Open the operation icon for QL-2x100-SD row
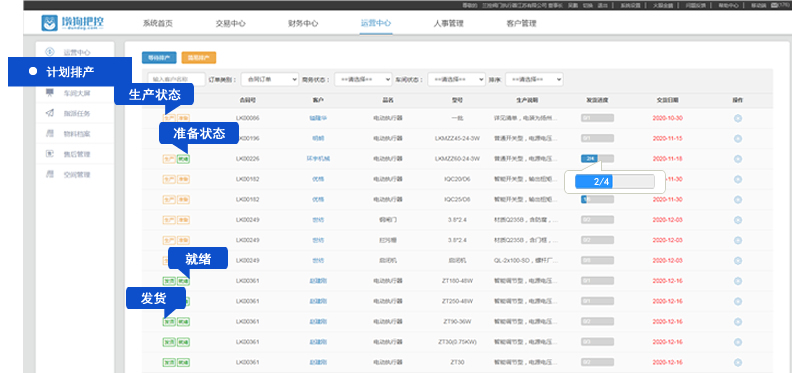Viewport: 810px width, 373px height. (x=738, y=260)
